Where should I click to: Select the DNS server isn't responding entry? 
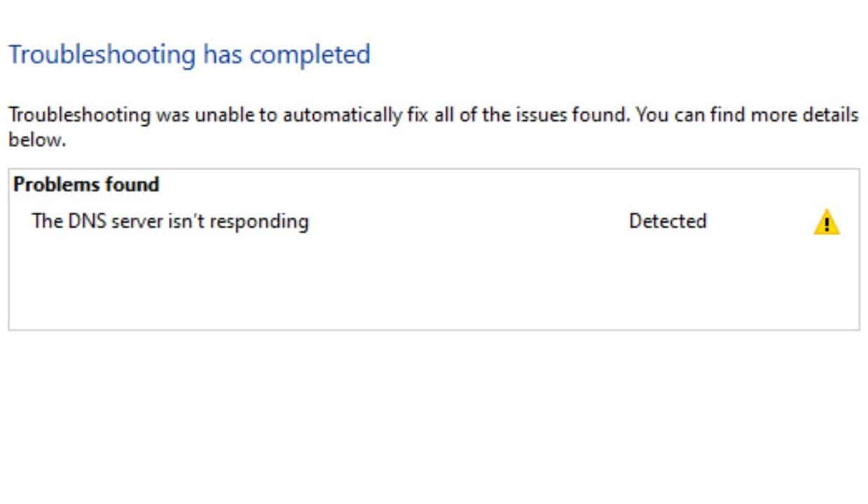pos(170,220)
